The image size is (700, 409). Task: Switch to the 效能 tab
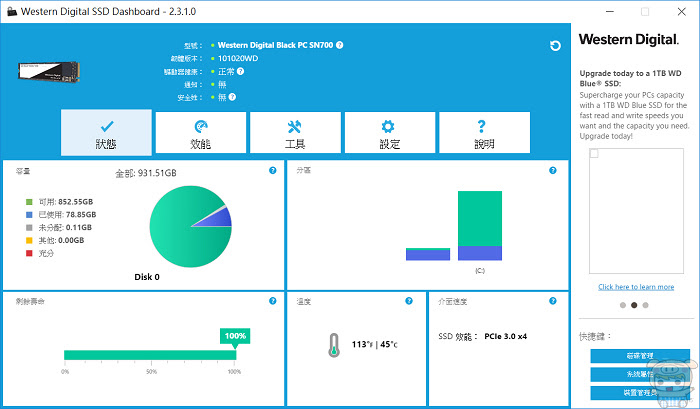200,133
